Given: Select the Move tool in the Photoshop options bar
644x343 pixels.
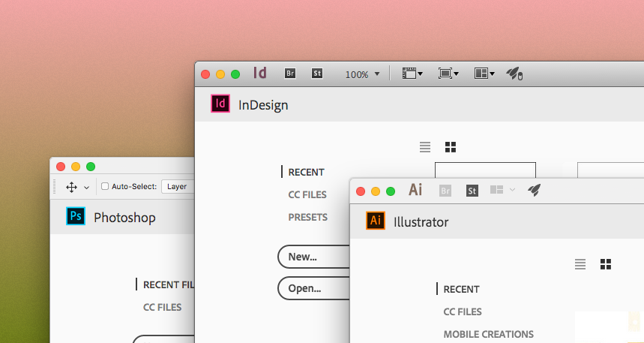Looking at the screenshot, I should (x=71, y=187).
